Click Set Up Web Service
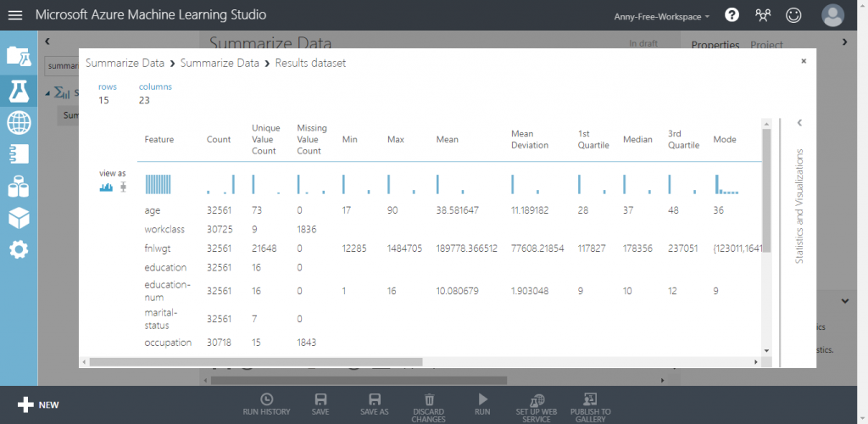This screenshot has width=868, height=424. click(537, 408)
